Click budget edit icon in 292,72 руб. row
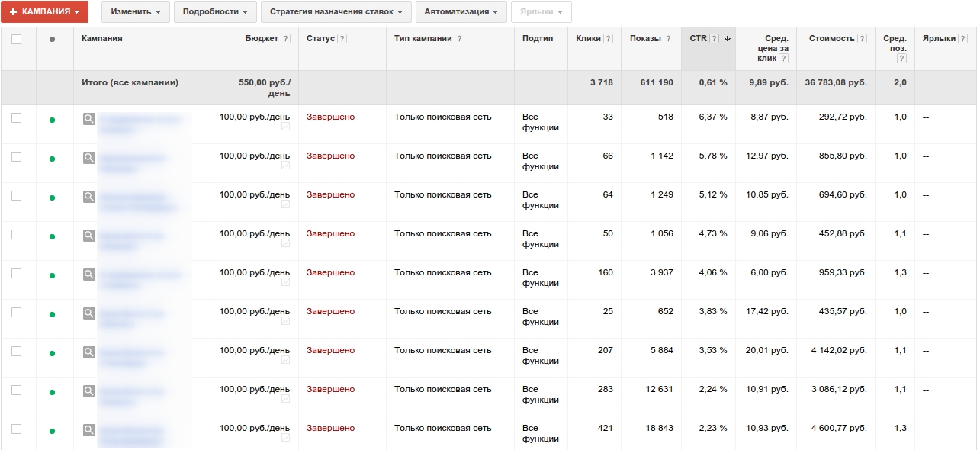Image resolution: width=980 pixels, height=450 pixels. coord(285,127)
